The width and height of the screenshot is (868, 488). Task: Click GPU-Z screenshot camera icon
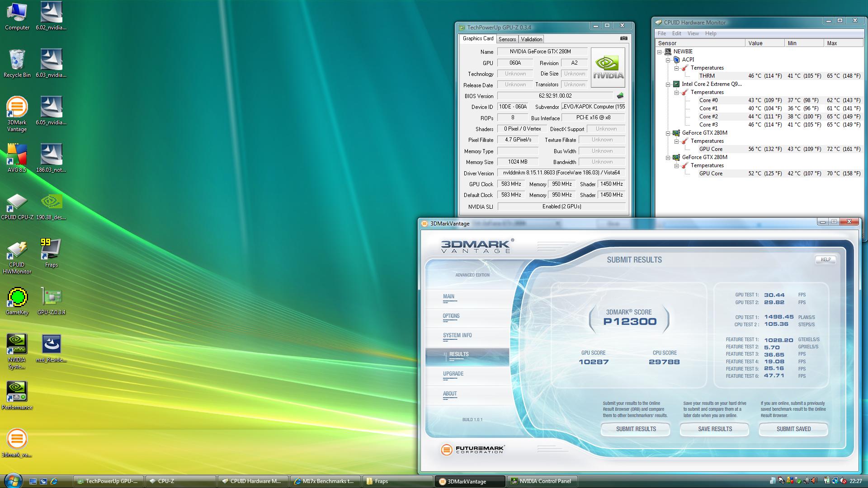click(x=623, y=38)
